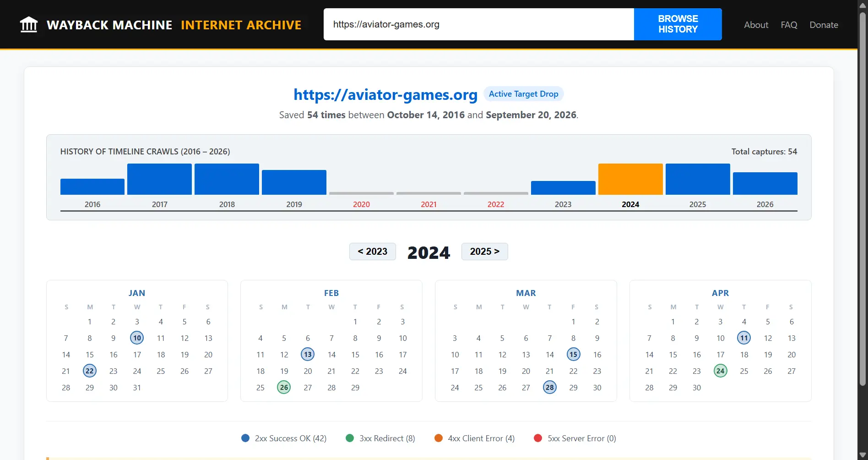
Task: Open the Donate link
Action: 824,25
